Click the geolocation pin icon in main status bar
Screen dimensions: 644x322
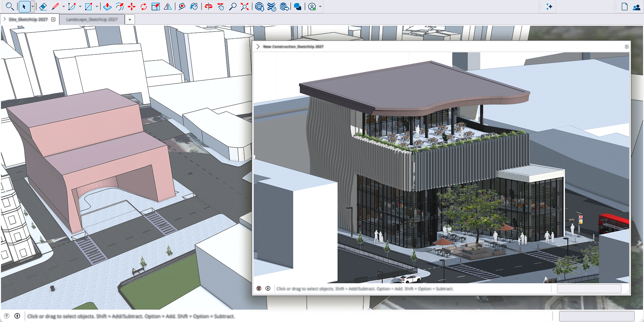7,316
